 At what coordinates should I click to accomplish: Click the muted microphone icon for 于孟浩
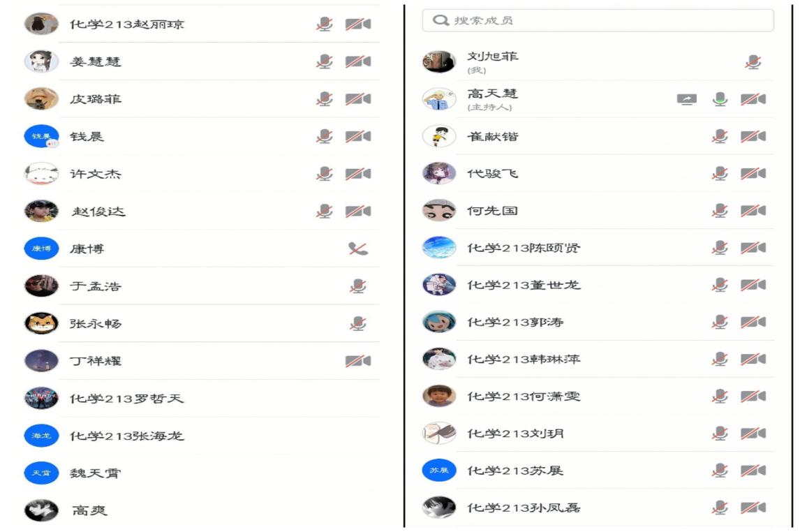tap(358, 286)
